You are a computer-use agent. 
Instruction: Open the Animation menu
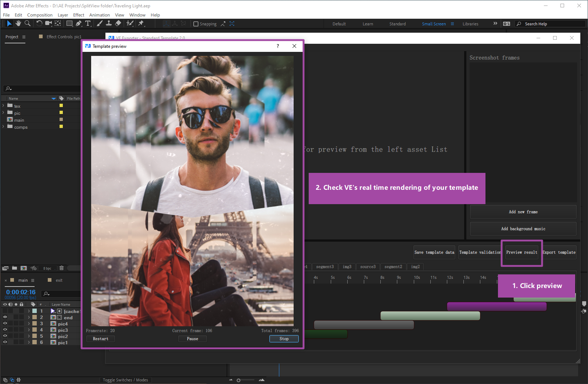pyautogui.click(x=100, y=15)
